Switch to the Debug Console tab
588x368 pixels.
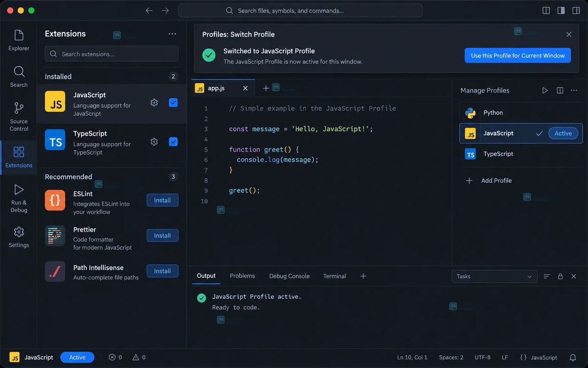[x=289, y=276]
